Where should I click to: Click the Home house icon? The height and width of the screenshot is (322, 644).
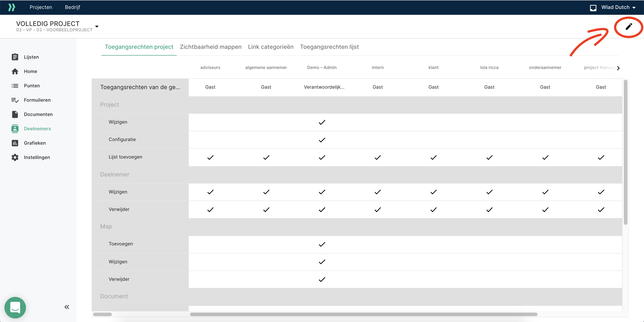[15, 71]
